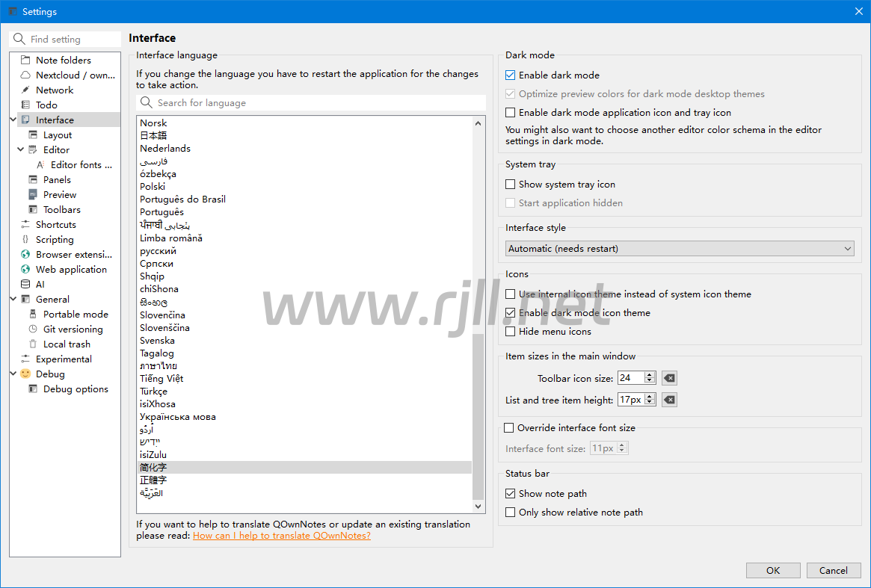Click the Browser extension globe icon

(x=25, y=255)
